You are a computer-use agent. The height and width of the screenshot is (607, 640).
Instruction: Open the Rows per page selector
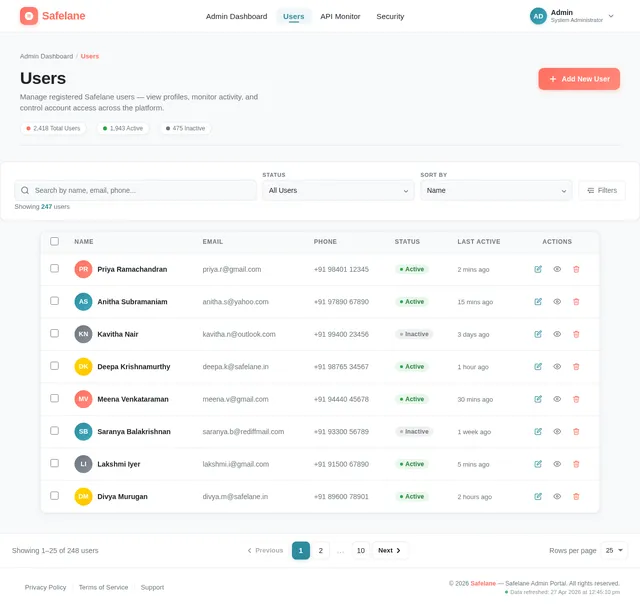tap(614, 550)
